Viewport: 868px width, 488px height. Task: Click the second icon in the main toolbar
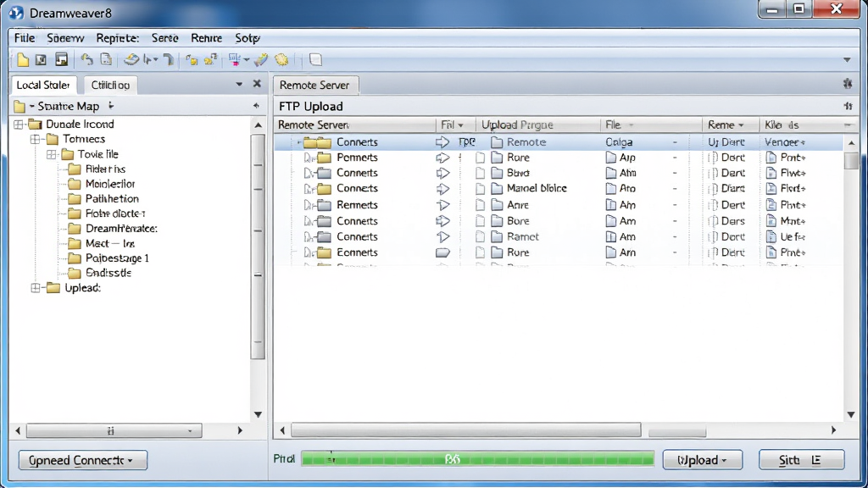tap(41, 60)
